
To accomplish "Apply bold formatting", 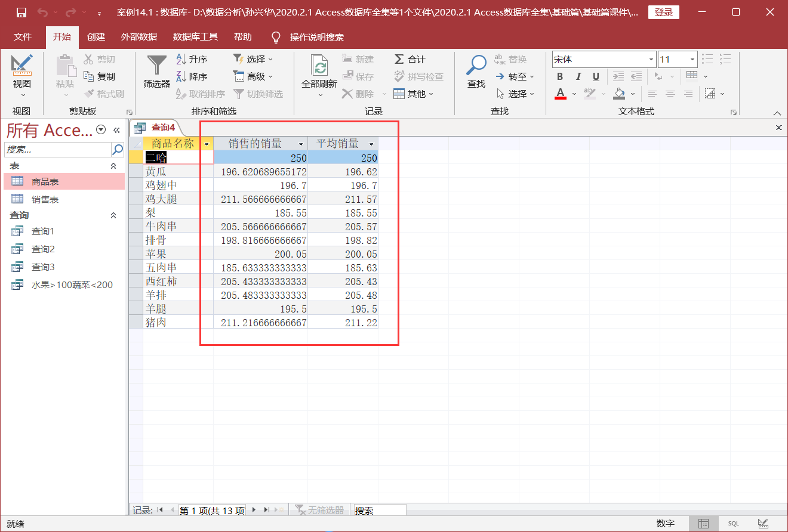I will click(x=560, y=76).
